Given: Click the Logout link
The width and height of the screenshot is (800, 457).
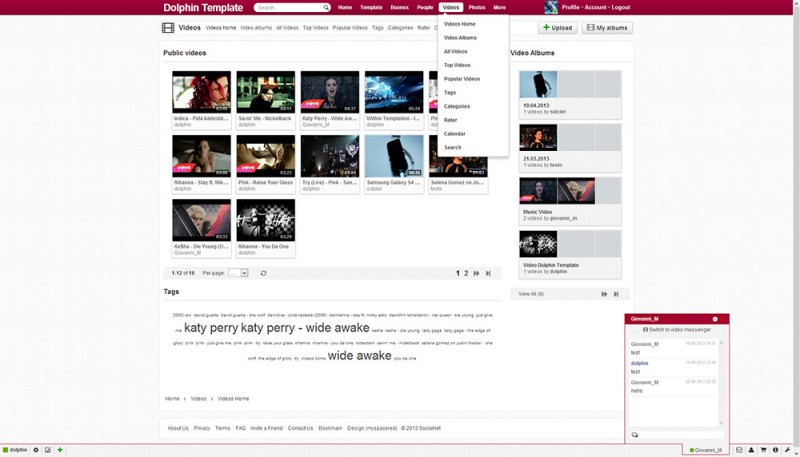Looking at the screenshot, I should 620,8.
